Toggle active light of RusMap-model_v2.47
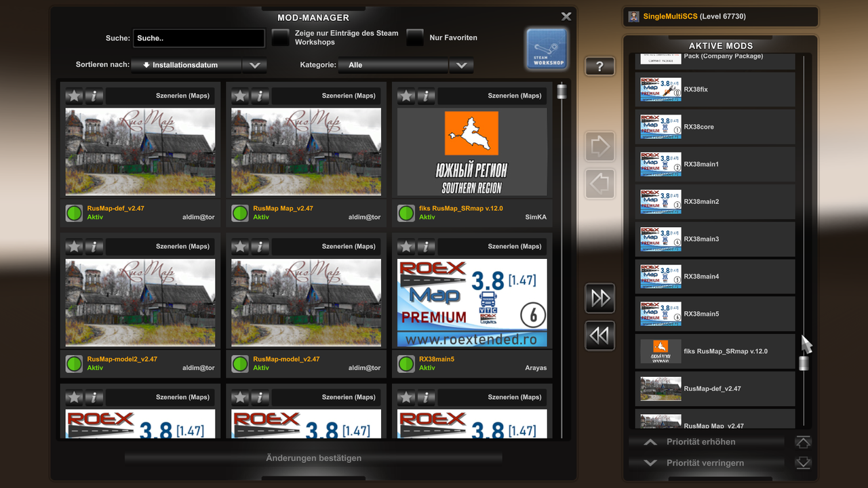This screenshot has width=868, height=488. (240, 364)
